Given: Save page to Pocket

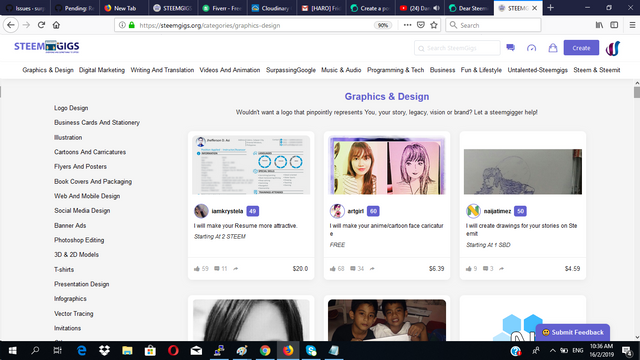Looking at the screenshot, I should [x=421, y=25].
